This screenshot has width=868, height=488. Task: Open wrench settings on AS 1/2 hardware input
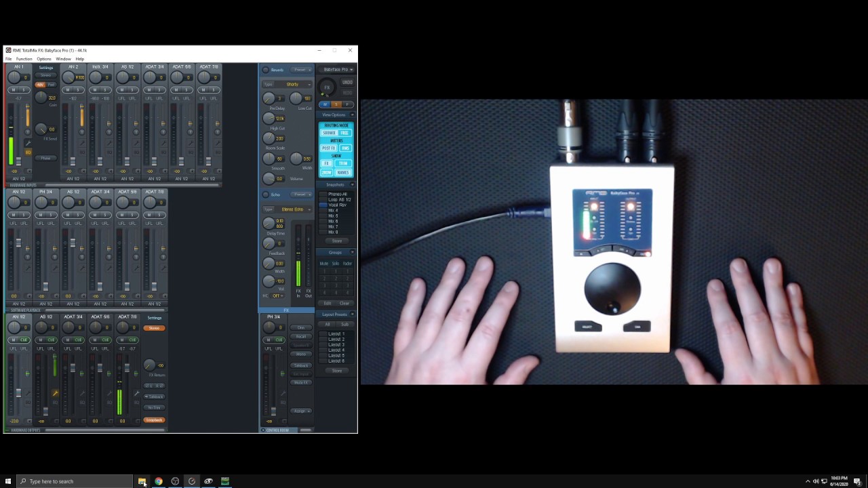point(136,143)
